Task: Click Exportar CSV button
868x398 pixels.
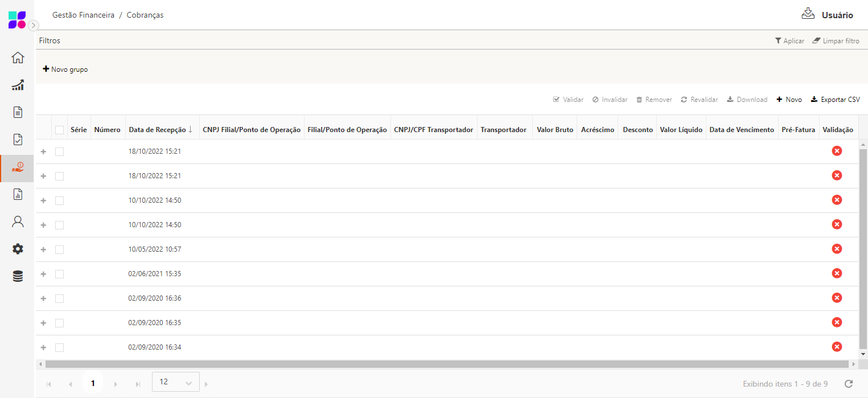Action: (835, 100)
